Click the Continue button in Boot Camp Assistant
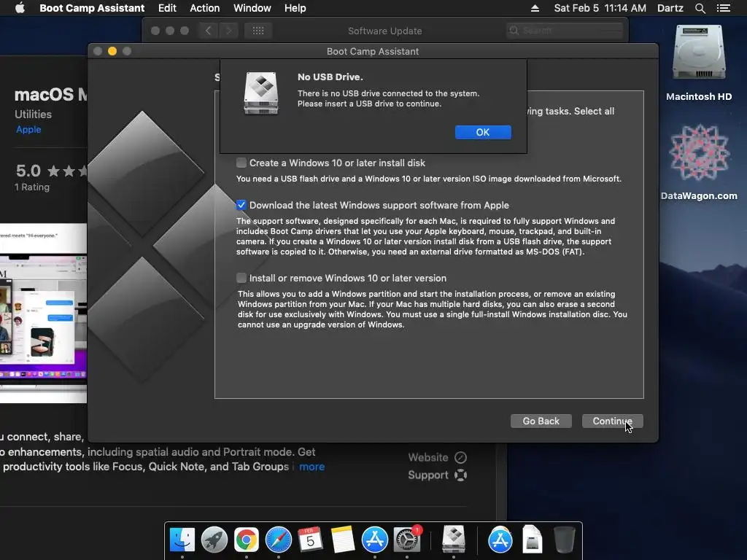 click(612, 421)
